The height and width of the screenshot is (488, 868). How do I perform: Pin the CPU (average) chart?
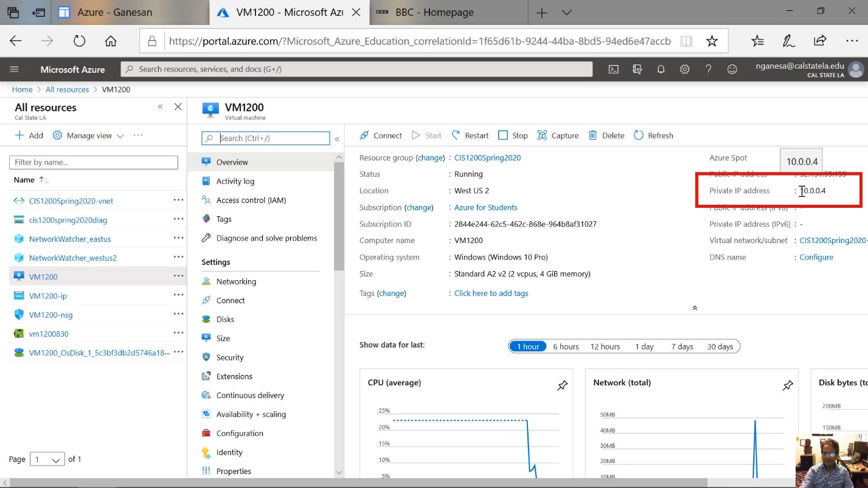click(562, 385)
